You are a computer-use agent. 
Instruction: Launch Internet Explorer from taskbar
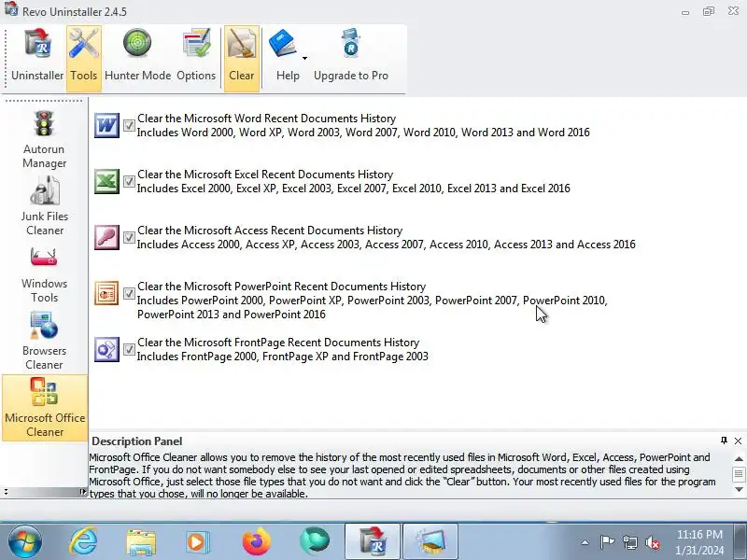[84, 541]
